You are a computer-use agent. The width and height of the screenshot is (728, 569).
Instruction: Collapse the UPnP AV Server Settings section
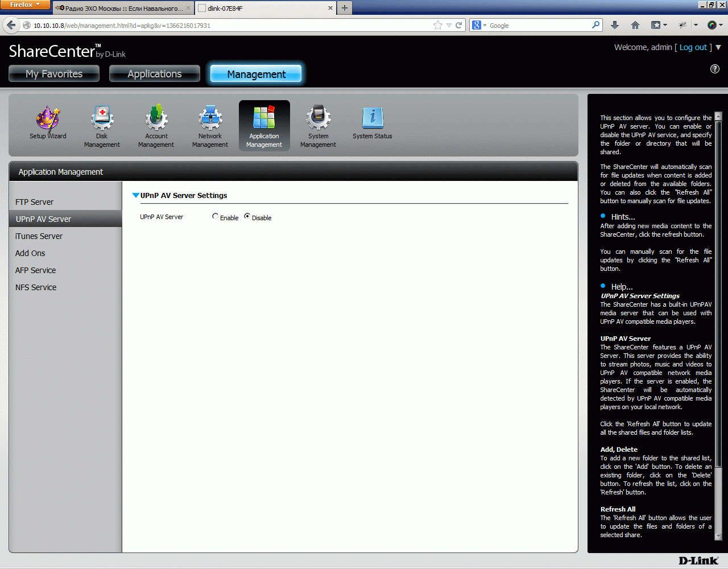(x=135, y=195)
